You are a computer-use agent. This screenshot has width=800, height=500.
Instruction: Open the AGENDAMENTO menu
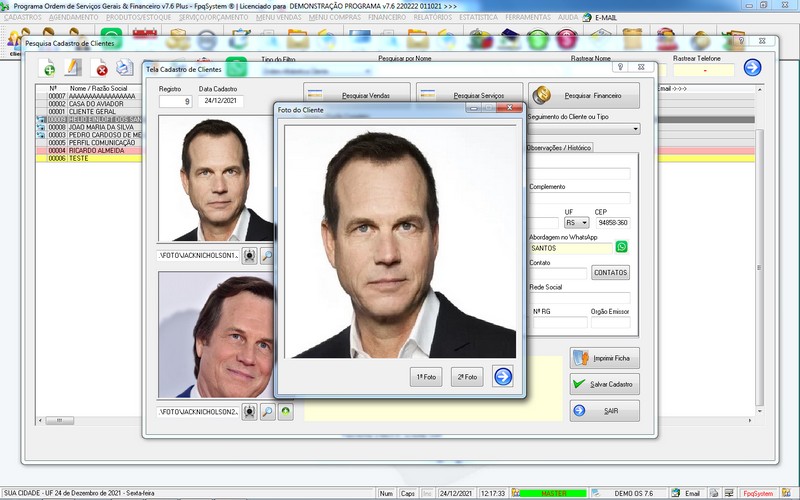click(x=73, y=17)
